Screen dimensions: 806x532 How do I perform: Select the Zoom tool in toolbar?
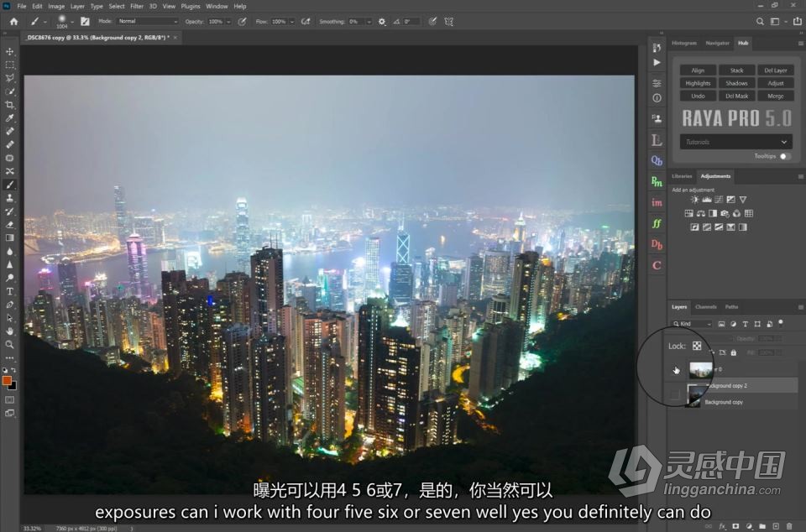point(10,344)
